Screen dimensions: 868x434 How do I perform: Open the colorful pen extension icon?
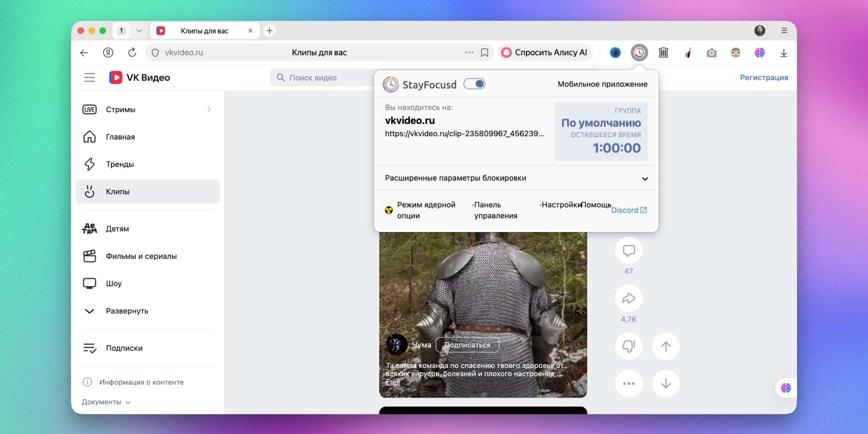(x=688, y=53)
